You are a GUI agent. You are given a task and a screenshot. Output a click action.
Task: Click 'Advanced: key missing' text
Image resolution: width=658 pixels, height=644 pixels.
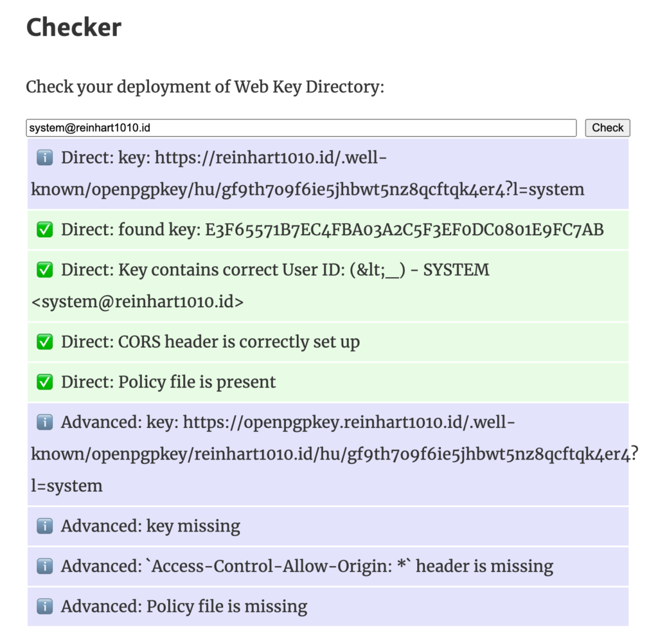click(x=150, y=526)
